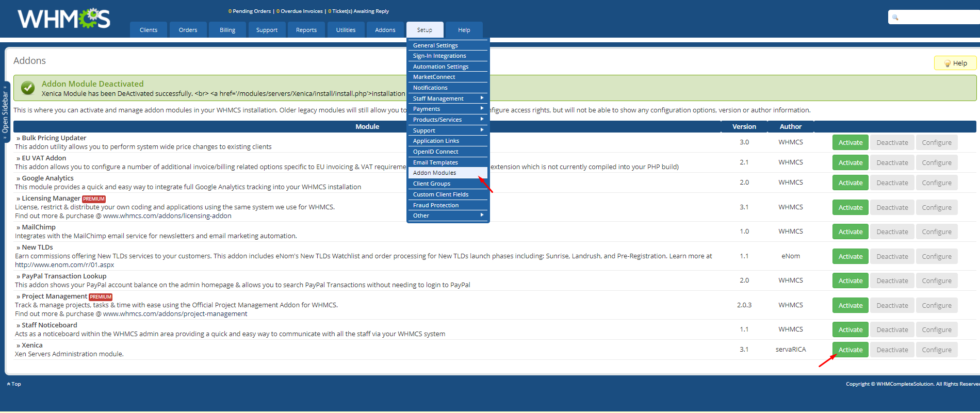Activate the Bulk Pricing Updater addon
980x413 pixels.
pyautogui.click(x=851, y=142)
